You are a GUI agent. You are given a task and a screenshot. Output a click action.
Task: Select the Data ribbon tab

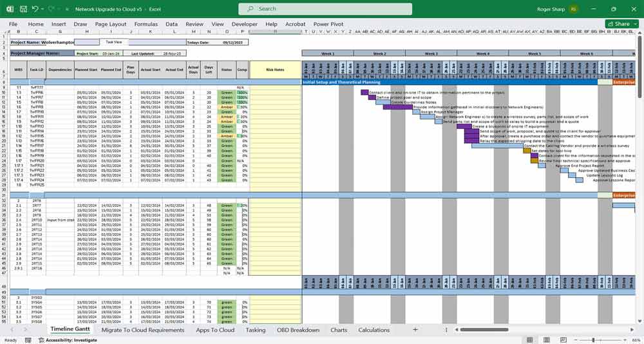coord(172,24)
